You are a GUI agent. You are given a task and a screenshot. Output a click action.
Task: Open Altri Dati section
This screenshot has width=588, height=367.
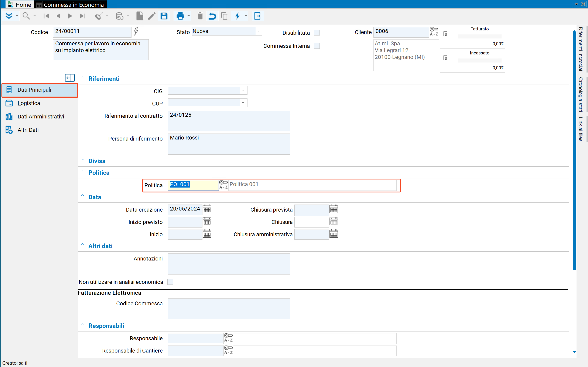coord(40,130)
